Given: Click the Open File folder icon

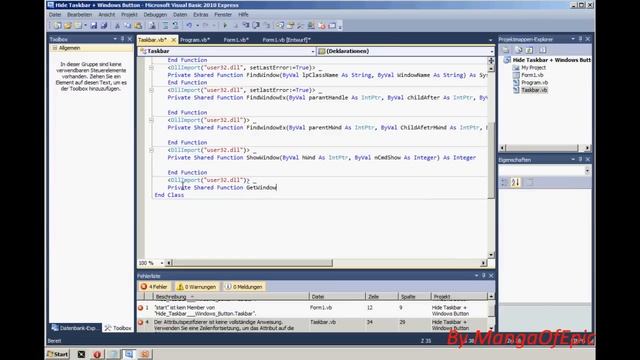Looking at the screenshot, I should [x=67, y=26].
